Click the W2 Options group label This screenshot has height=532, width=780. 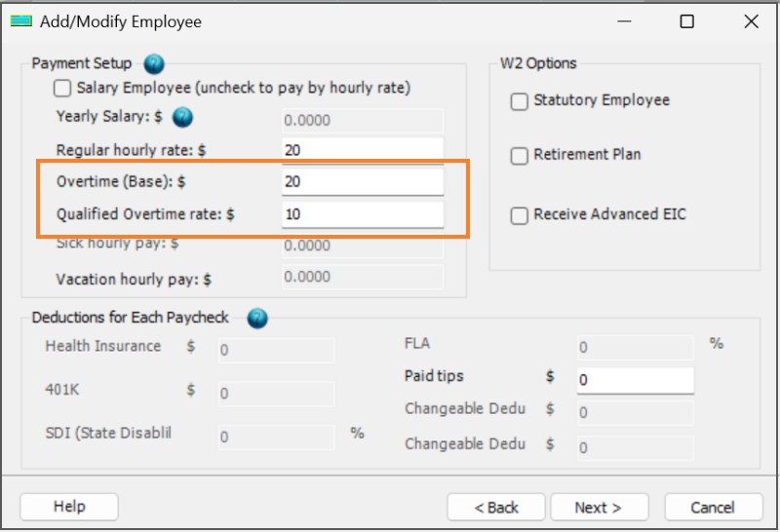point(538,63)
